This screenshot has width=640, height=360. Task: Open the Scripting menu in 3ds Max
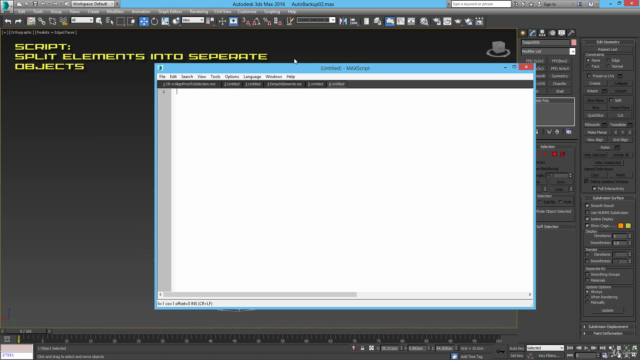click(x=272, y=12)
